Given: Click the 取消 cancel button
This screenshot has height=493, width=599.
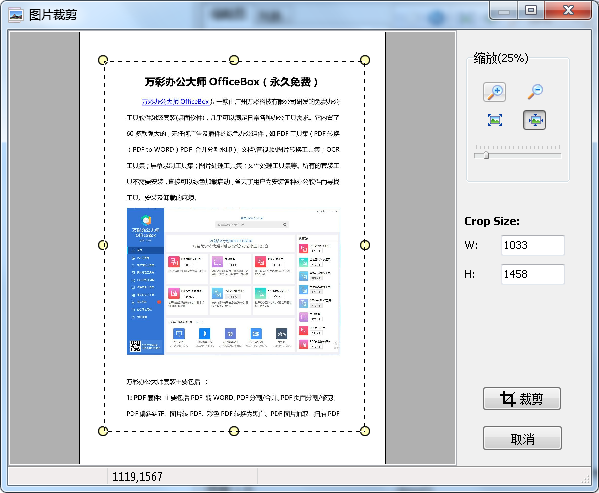Looking at the screenshot, I should pos(522,438).
